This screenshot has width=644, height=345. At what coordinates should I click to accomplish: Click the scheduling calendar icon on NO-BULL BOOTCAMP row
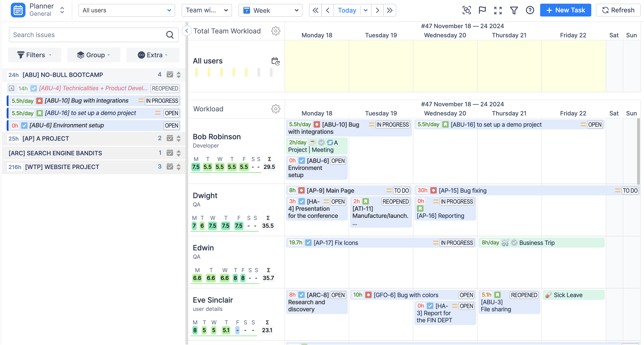(x=170, y=74)
